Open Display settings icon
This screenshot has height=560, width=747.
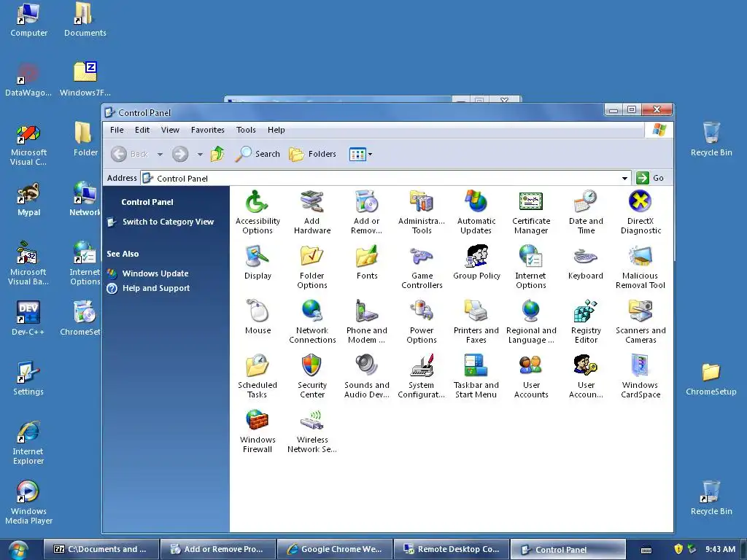(x=258, y=262)
